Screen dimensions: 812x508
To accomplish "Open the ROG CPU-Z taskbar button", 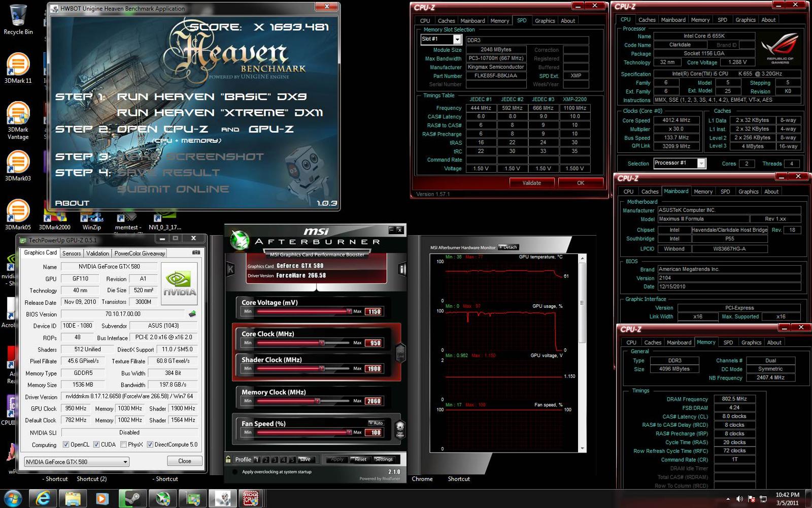I will [251, 498].
